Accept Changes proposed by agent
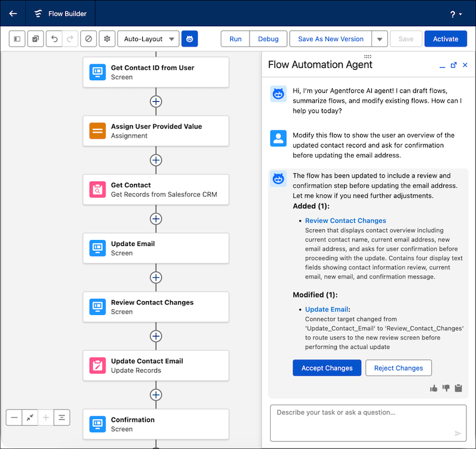Viewport: 476px width, 449px height. tap(327, 368)
